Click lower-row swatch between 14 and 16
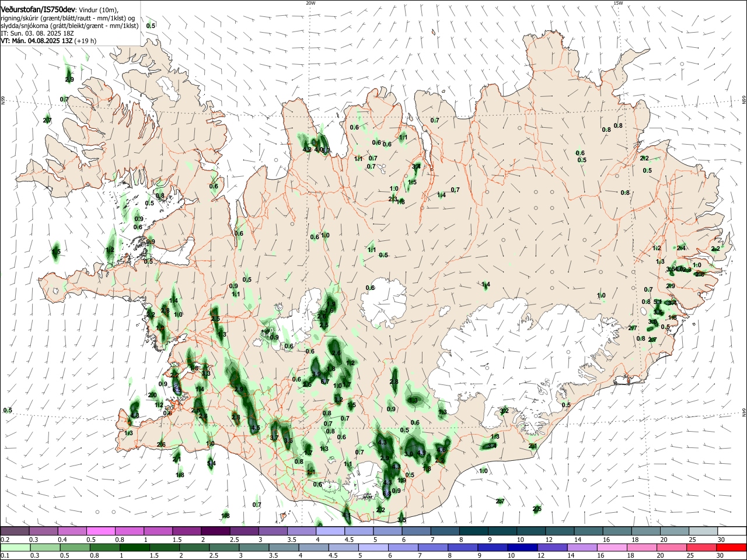747x560 pixels. click(582, 548)
